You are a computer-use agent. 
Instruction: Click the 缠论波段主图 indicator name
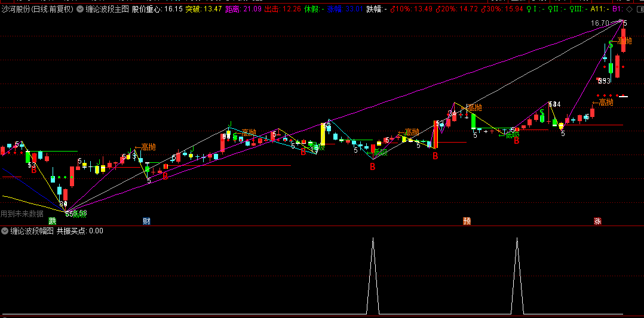coord(107,8)
